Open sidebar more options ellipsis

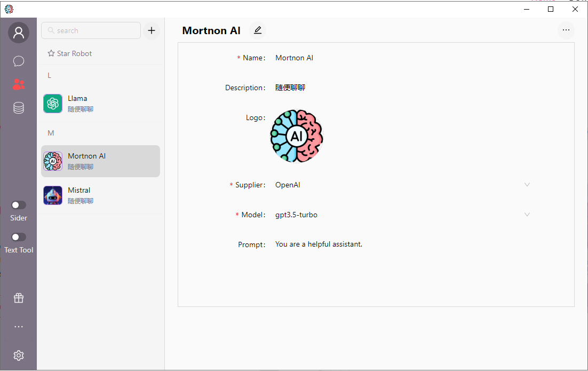tap(19, 327)
